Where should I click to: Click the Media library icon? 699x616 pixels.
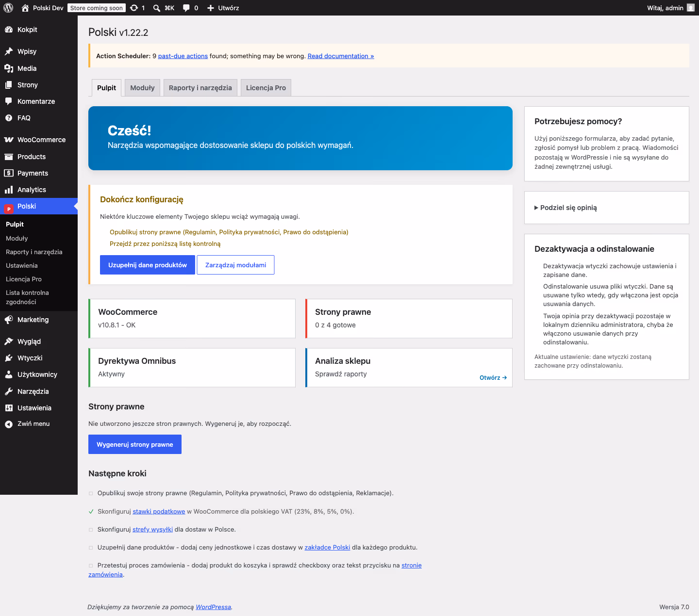pyautogui.click(x=9, y=68)
